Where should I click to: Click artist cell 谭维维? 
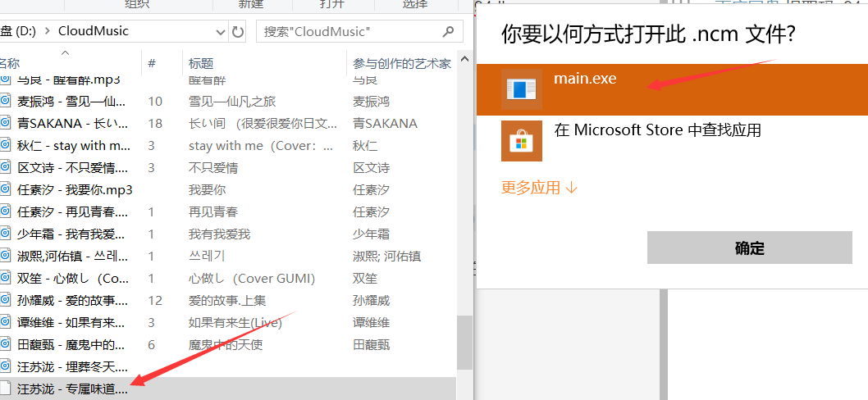tap(372, 323)
